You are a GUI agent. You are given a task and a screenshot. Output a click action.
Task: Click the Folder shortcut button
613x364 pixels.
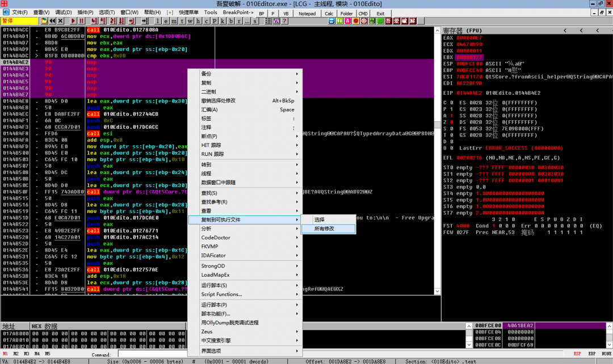(x=346, y=13)
